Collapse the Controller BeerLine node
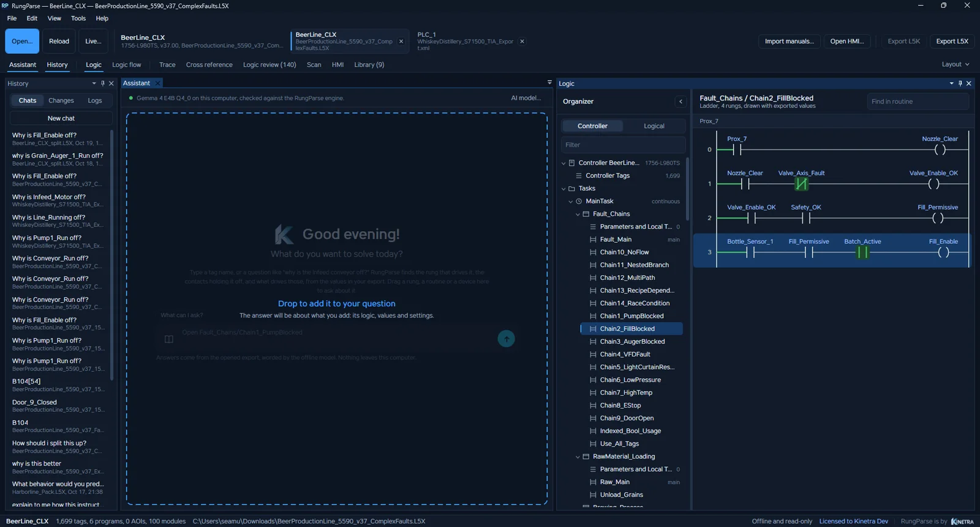 pyautogui.click(x=564, y=163)
